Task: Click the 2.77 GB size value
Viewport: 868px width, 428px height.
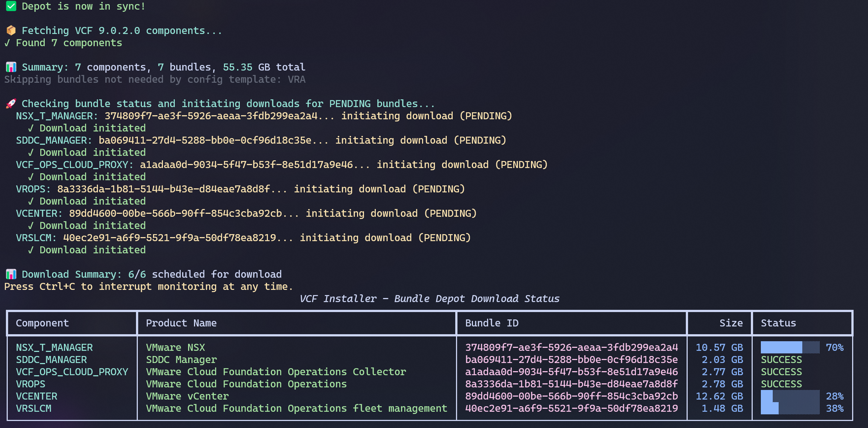Action: click(x=722, y=372)
